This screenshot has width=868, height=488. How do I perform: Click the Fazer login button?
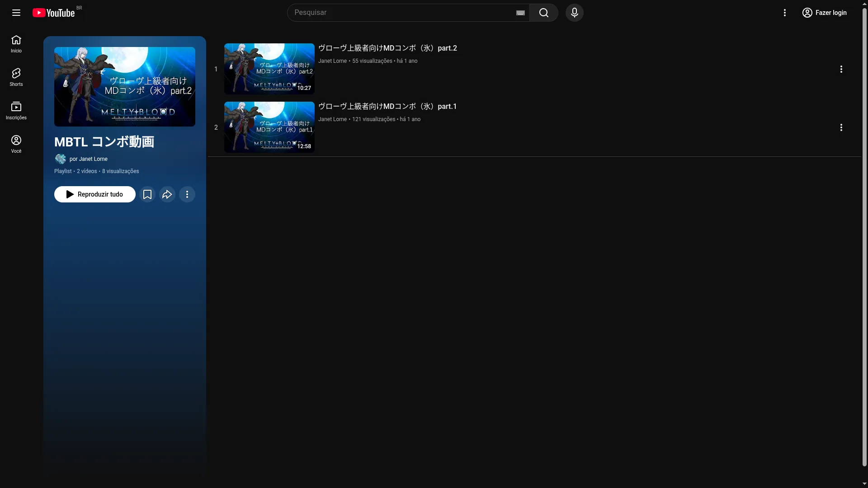(825, 13)
